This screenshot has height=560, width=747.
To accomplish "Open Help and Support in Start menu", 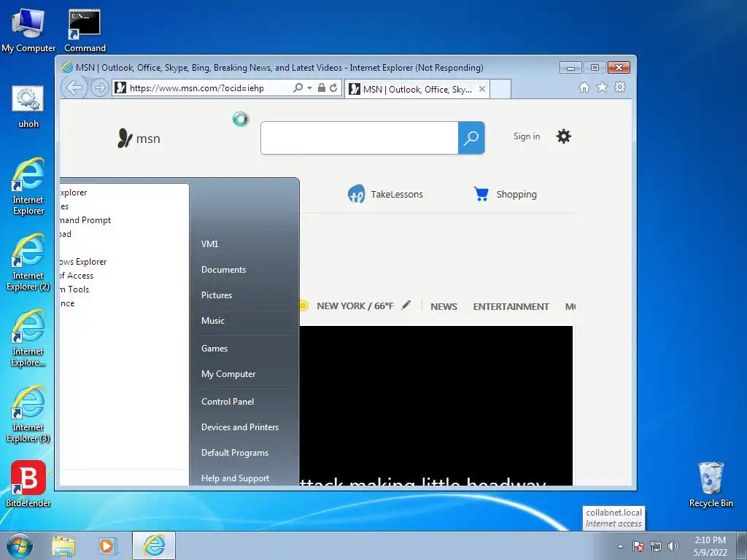I will click(x=235, y=478).
